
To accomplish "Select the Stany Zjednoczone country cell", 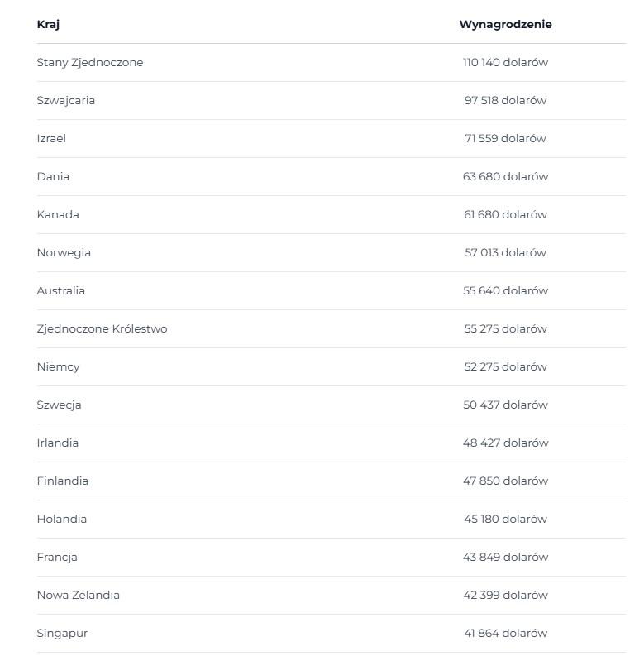I will tap(90, 62).
